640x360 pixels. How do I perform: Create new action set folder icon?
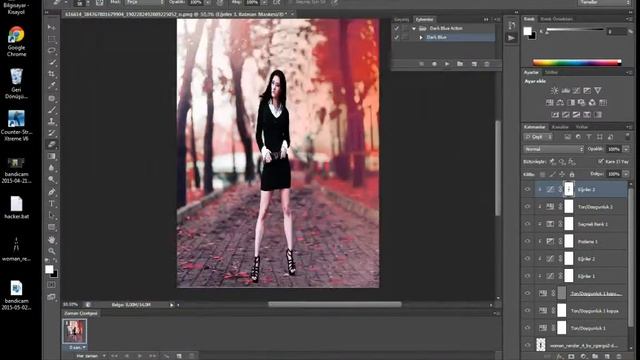coord(460,64)
